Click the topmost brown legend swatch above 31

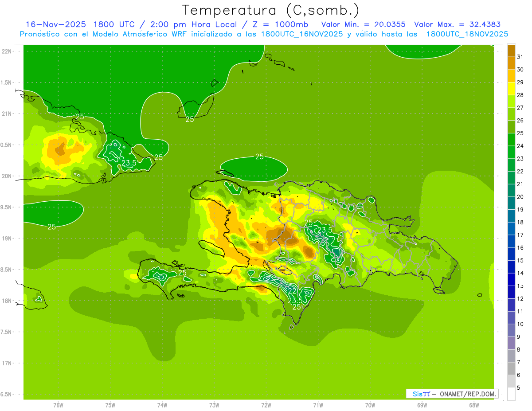point(511,51)
